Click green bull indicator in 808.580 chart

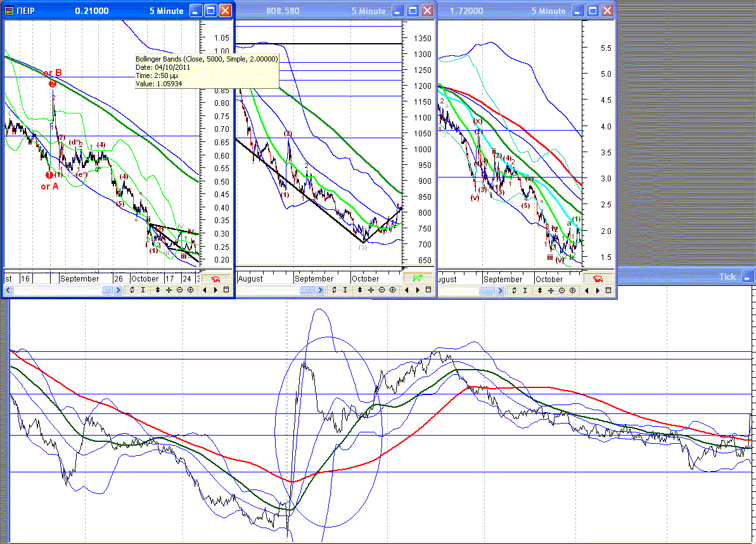pos(417,278)
